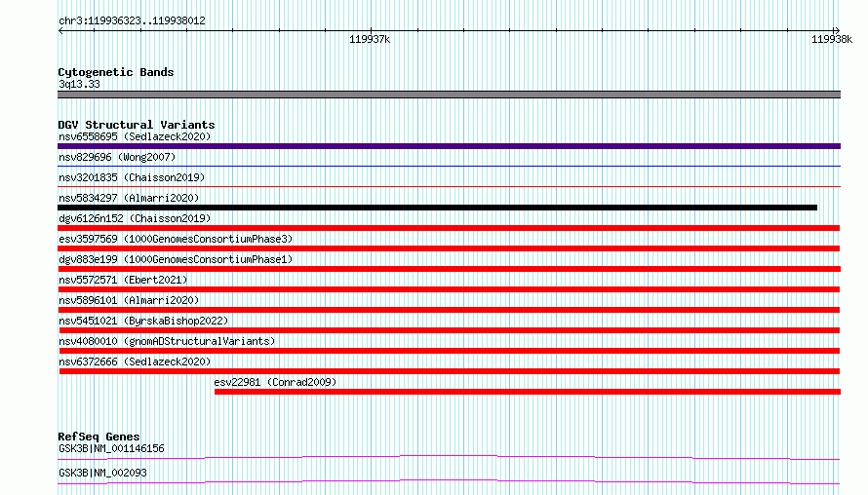Select the magenta GSK3B NM_001146156 transcript line

coord(449,457)
